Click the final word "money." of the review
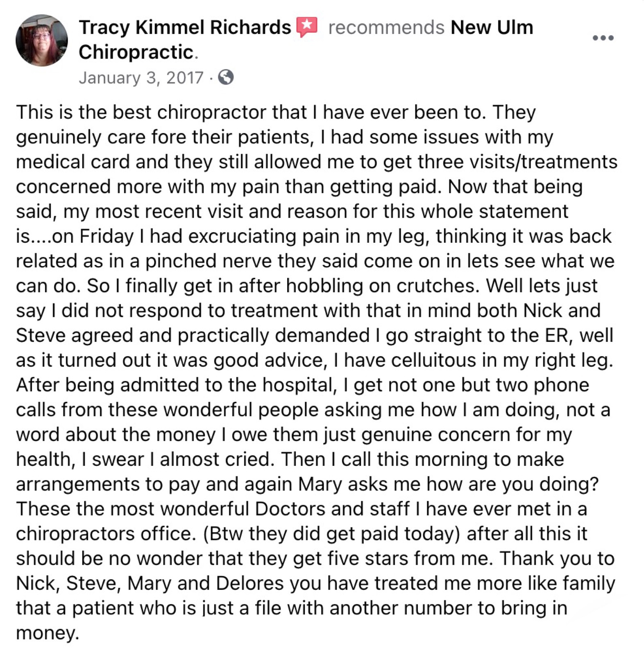The image size is (644, 655). tap(47, 633)
